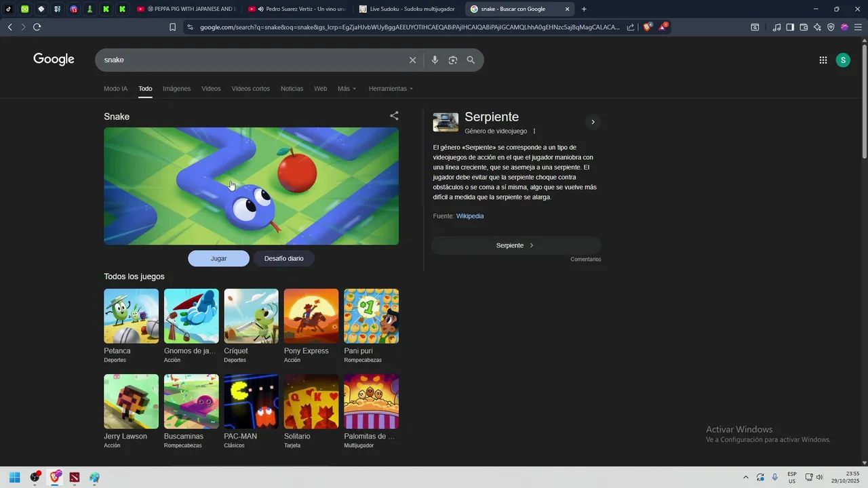Screen dimensions: 868x488
Task: Open the Jerry Lawson game
Action: point(131,402)
